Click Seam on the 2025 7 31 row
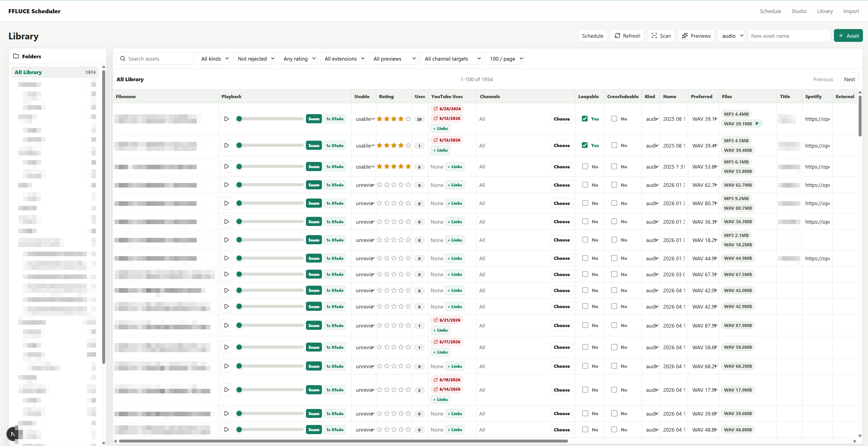The image size is (868, 446). [314, 167]
